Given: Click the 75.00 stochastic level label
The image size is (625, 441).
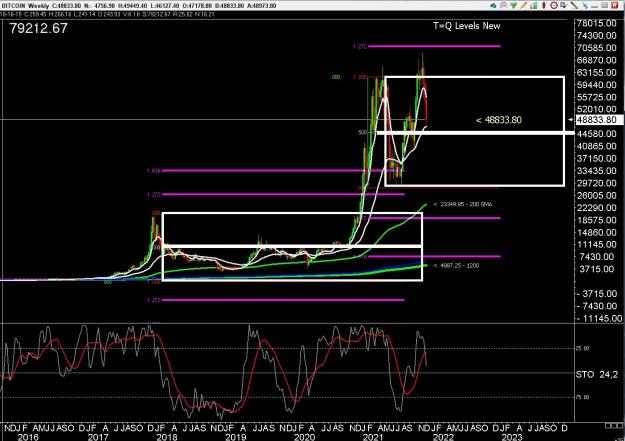Looking at the screenshot, I should 582,397.
